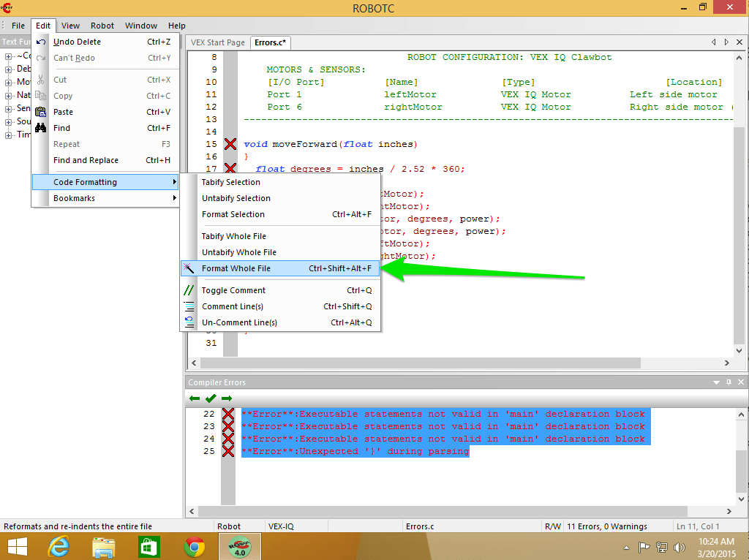
Task: Open ROBOTC 4.0 from the taskbar
Action: click(239, 546)
